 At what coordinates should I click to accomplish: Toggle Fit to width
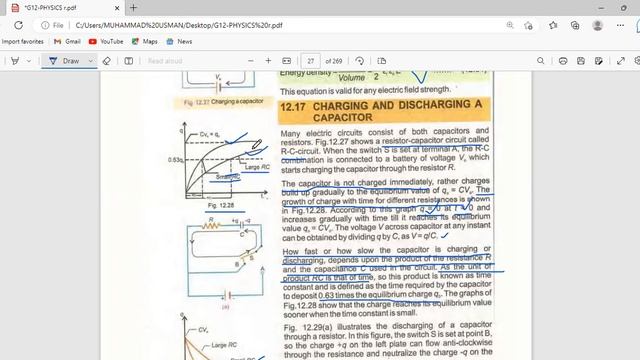pyautogui.click(x=287, y=61)
